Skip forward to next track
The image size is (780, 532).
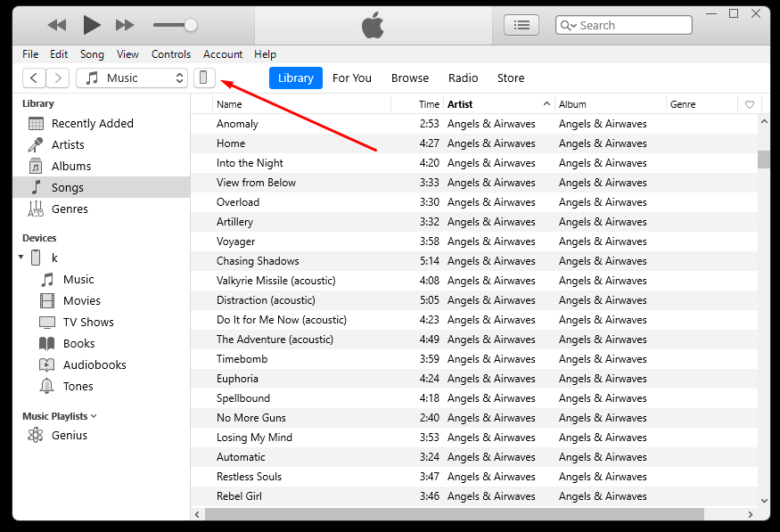point(125,25)
